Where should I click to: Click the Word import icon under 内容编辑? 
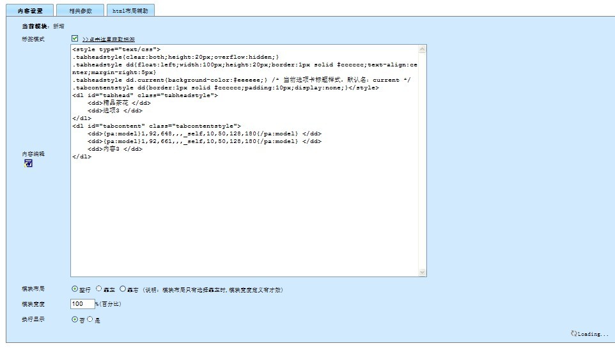tap(28, 163)
